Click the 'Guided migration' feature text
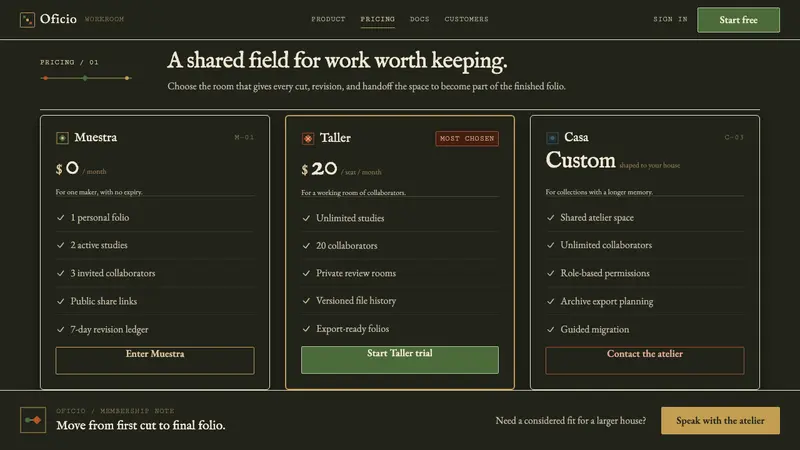Image resolution: width=800 pixels, height=450 pixels. pyautogui.click(x=595, y=330)
